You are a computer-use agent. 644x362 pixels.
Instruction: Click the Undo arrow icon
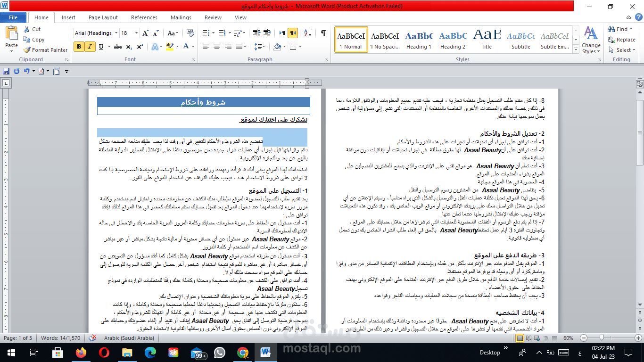[x=26, y=71]
